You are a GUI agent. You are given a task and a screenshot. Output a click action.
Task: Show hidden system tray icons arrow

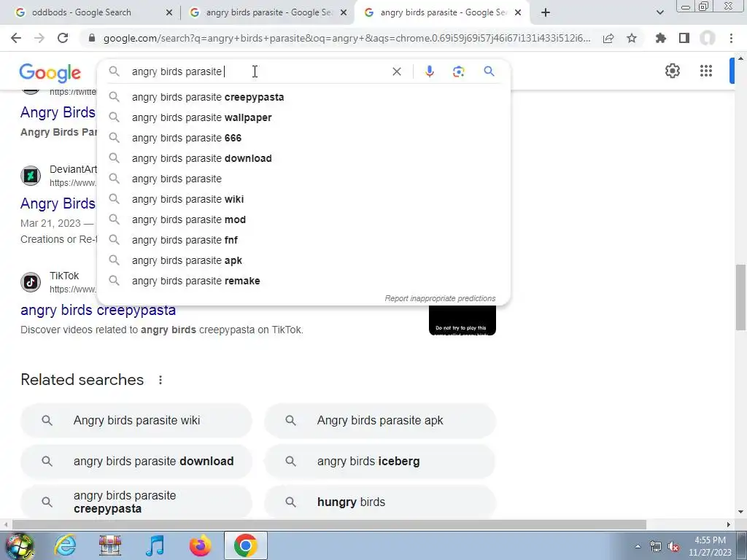[x=638, y=546]
